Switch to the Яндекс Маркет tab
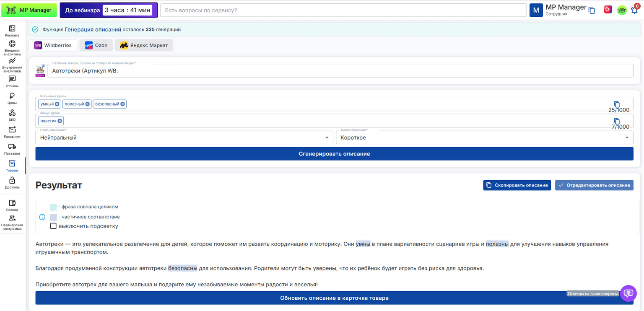This screenshot has height=311, width=644. [x=144, y=45]
